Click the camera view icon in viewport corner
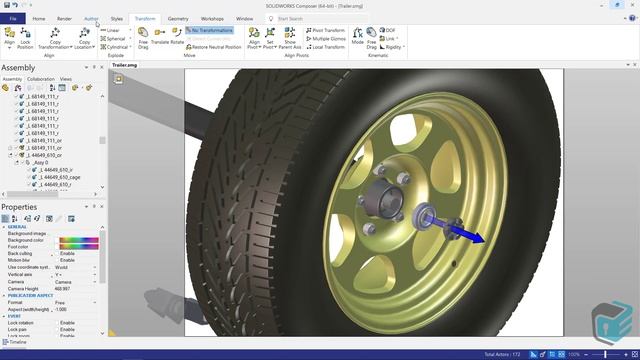 click(x=118, y=79)
